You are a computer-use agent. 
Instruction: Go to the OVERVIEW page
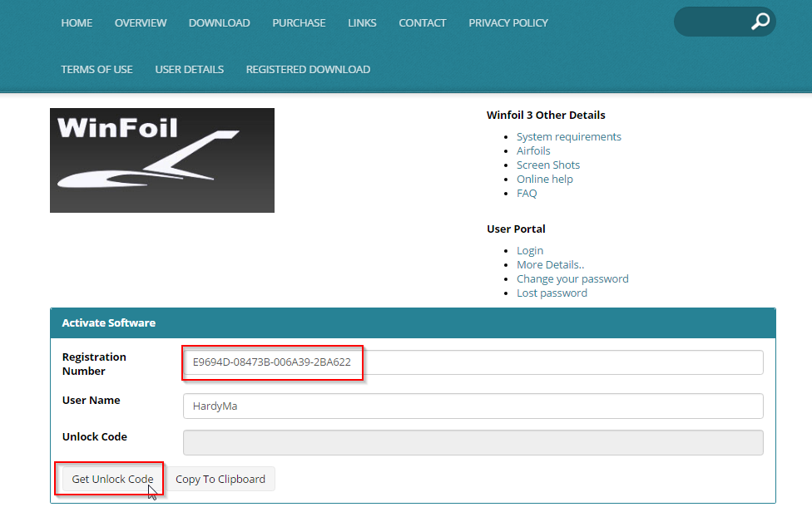[x=141, y=22]
